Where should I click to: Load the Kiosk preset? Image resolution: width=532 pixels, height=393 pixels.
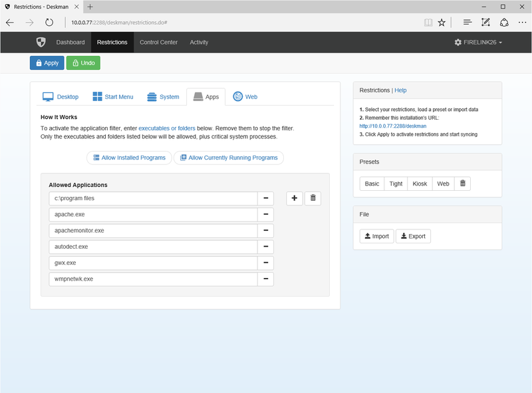(420, 184)
